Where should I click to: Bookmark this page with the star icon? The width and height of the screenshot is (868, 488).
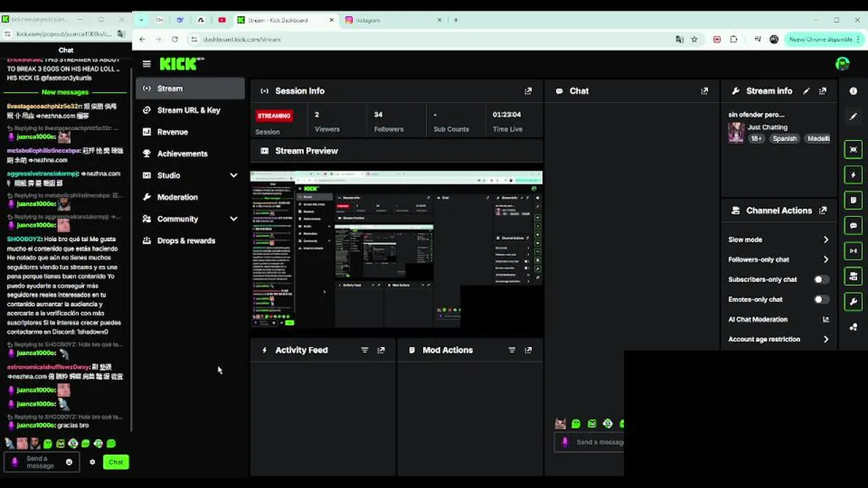694,39
